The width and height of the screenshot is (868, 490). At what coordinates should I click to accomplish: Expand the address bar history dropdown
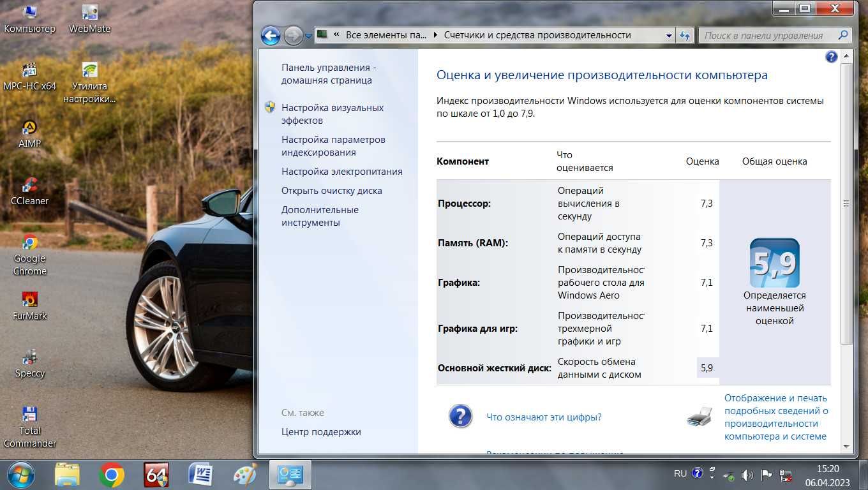tap(669, 36)
